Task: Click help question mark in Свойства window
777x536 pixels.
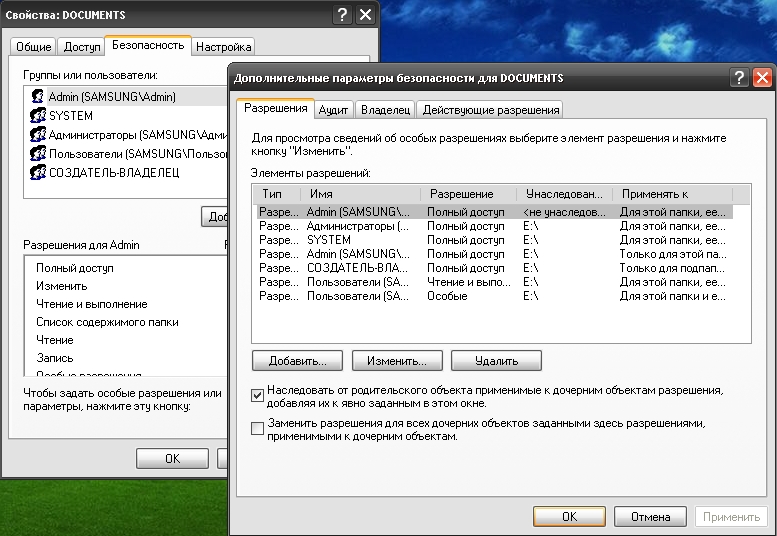Action: [x=343, y=14]
